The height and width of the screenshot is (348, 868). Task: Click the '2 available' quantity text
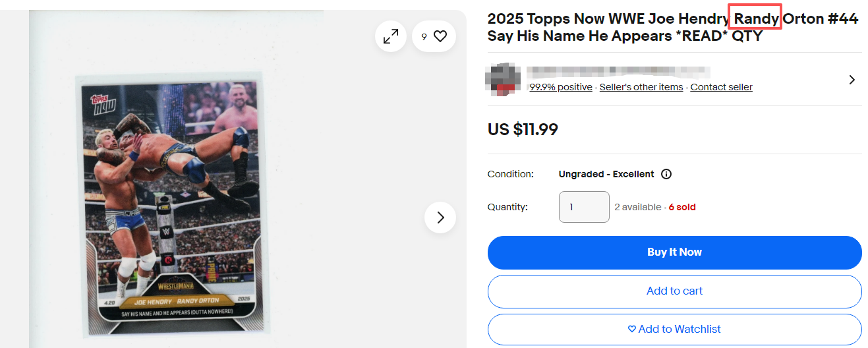click(x=637, y=207)
